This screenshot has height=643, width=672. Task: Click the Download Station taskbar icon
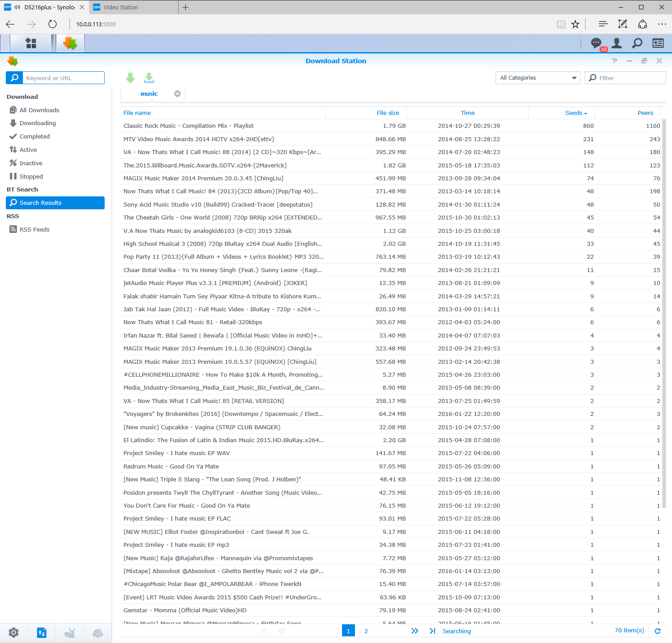70,43
